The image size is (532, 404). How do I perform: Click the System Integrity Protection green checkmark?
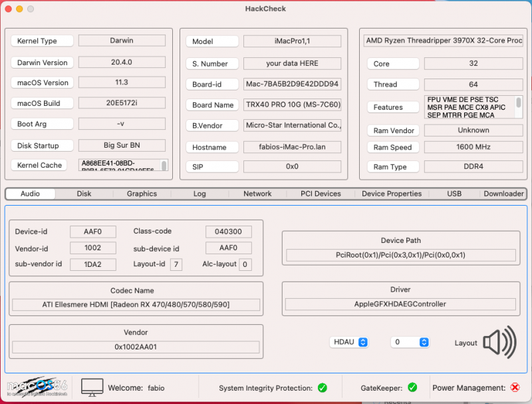[x=323, y=388]
